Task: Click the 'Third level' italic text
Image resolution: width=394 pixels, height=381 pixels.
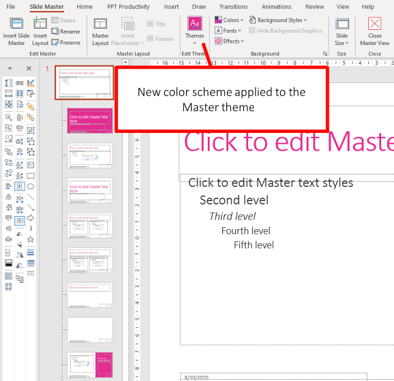Action: pyautogui.click(x=233, y=216)
